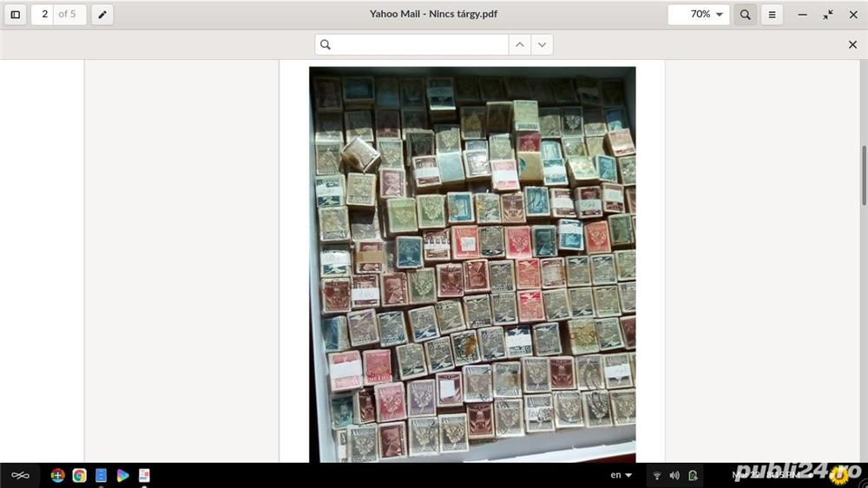
Task: Restore the window from maximized
Action: (x=827, y=15)
